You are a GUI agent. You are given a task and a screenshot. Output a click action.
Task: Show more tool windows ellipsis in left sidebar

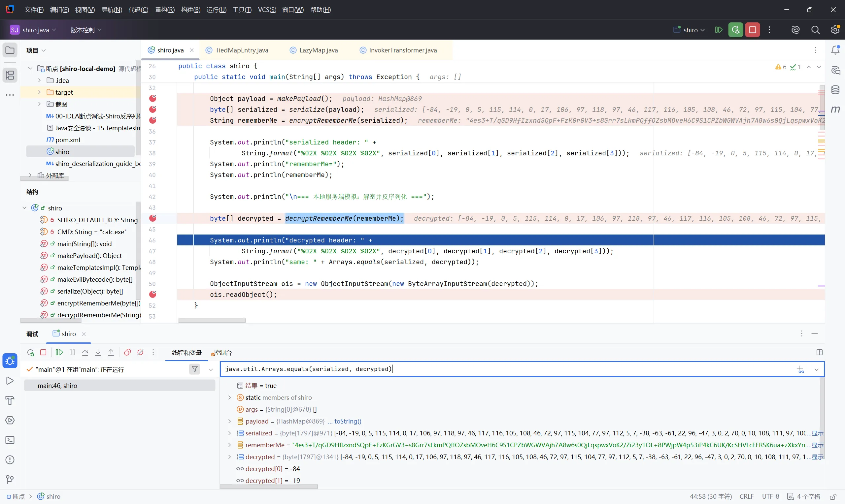tap(10, 95)
